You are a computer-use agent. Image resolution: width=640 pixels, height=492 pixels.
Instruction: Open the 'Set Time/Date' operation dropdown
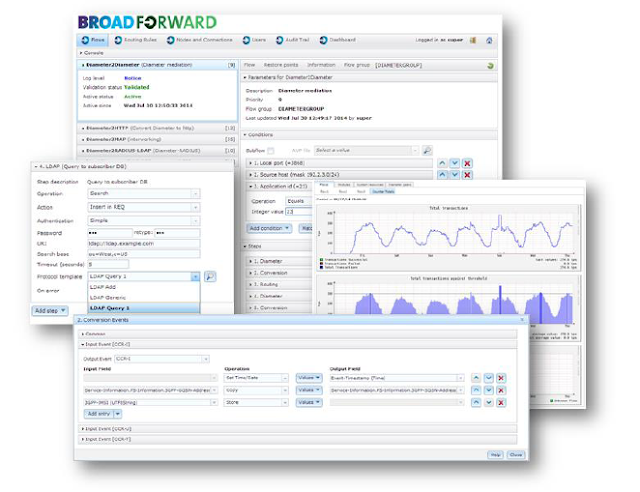pos(256,378)
